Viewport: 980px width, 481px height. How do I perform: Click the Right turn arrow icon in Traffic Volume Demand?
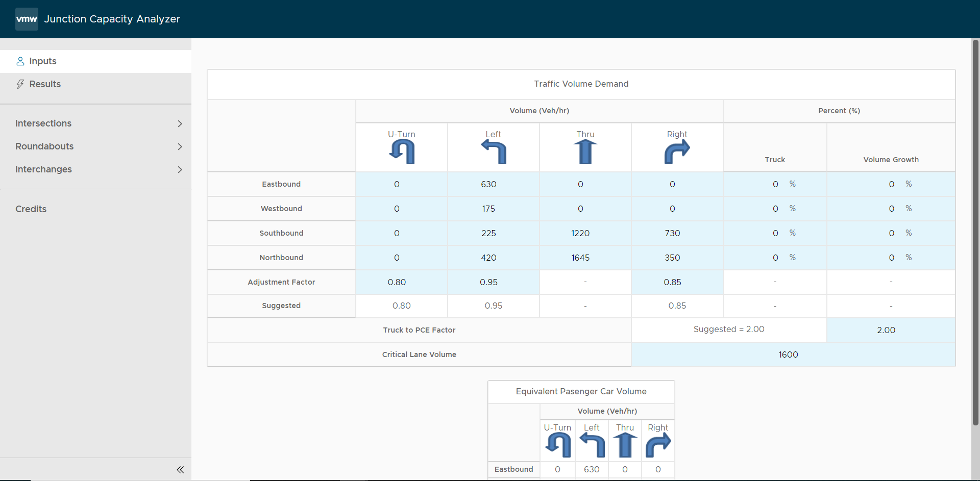point(677,152)
